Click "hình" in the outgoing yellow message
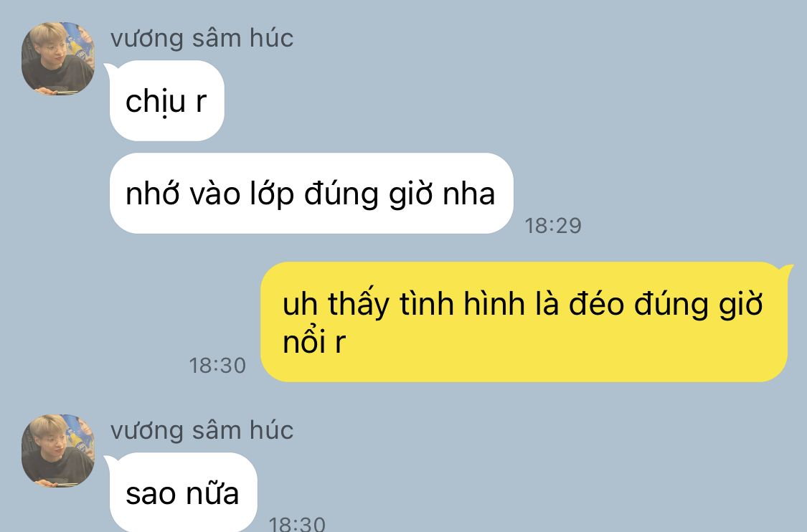The height and width of the screenshot is (532, 807). (494, 303)
